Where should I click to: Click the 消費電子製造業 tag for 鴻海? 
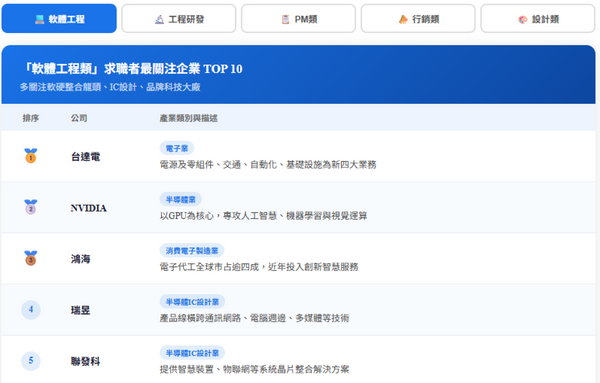coord(192,251)
